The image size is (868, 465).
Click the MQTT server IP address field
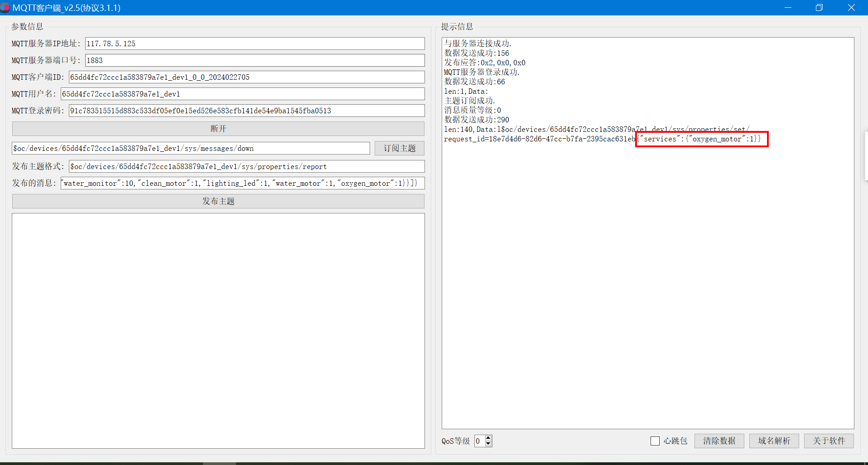point(255,44)
